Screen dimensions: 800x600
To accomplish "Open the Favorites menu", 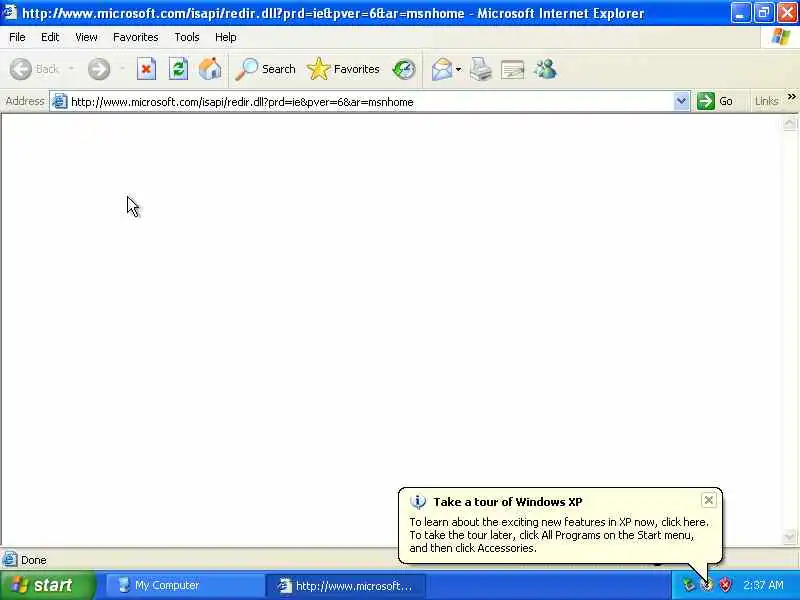I will coord(136,37).
